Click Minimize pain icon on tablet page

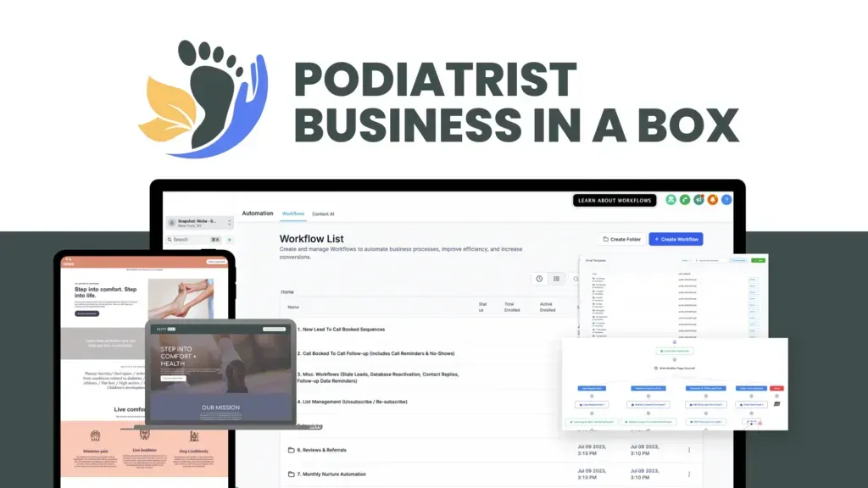click(x=95, y=436)
